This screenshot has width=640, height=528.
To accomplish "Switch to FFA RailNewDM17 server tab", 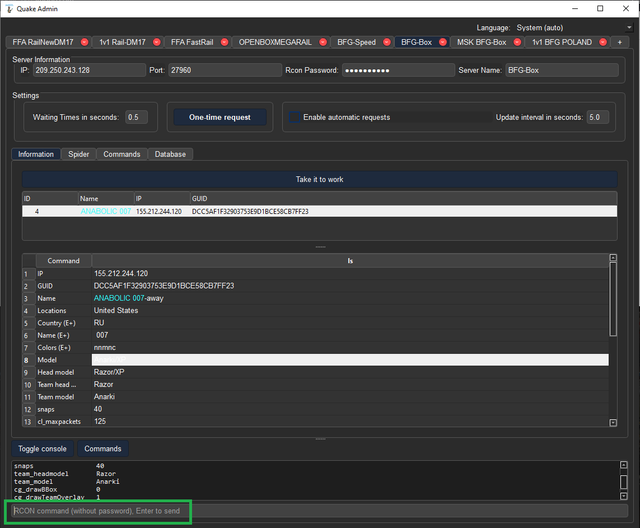I will [x=43, y=42].
